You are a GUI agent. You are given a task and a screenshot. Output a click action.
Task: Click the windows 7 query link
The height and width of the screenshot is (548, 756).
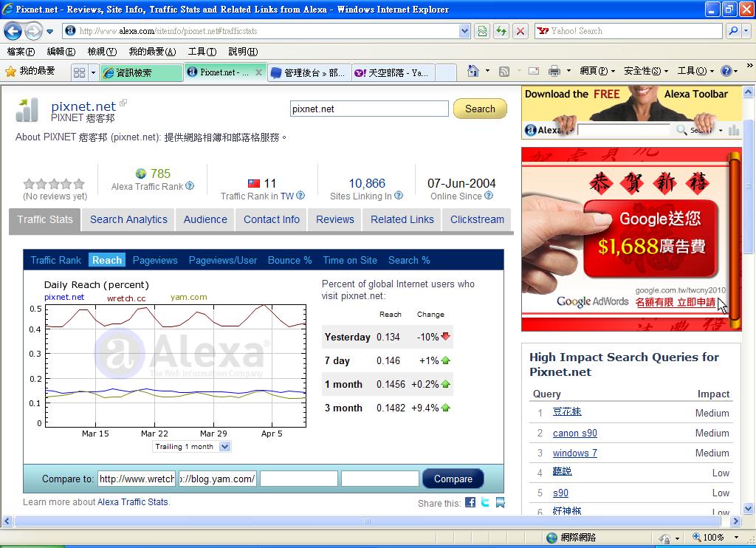pyautogui.click(x=574, y=453)
